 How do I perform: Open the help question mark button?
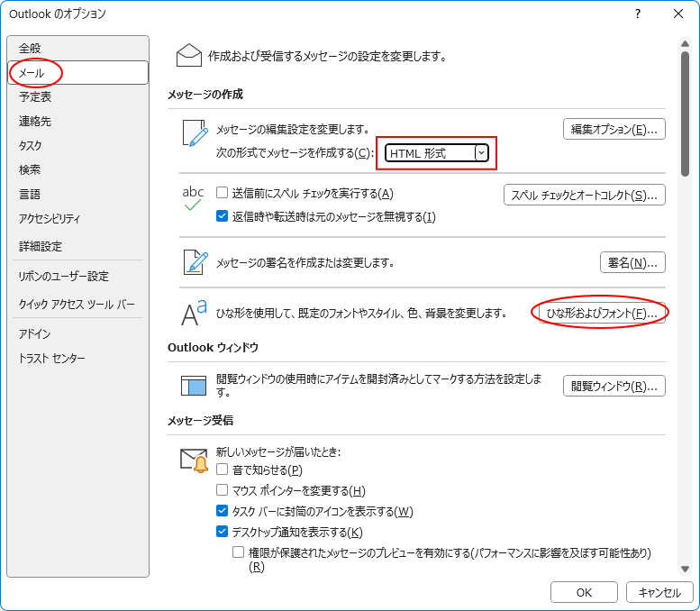tap(638, 14)
